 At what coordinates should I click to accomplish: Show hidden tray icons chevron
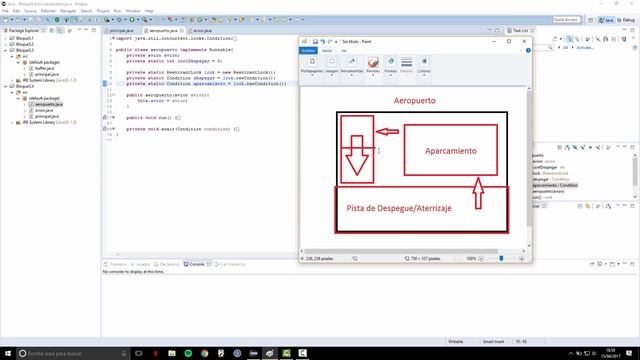pyautogui.click(x=571, y=353)
